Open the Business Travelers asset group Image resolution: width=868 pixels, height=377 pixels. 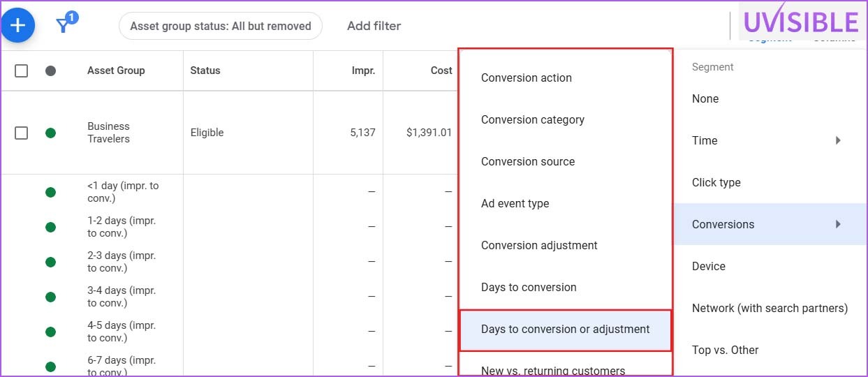[108, 133]
